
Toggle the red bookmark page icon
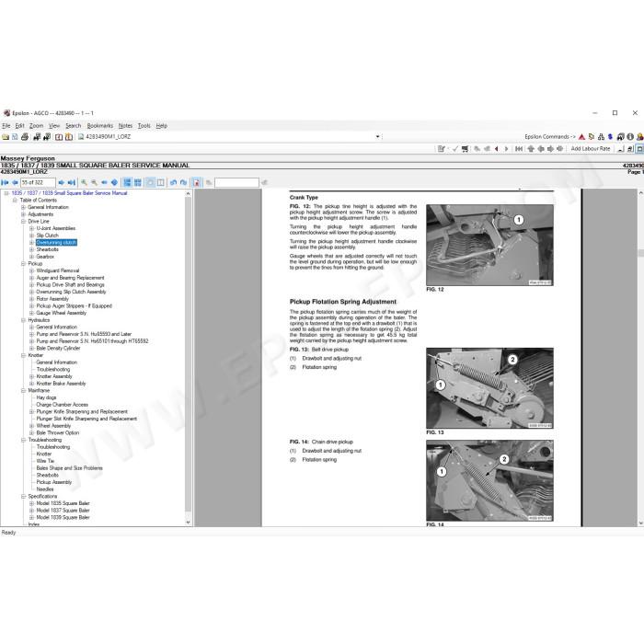coord(196,182)
